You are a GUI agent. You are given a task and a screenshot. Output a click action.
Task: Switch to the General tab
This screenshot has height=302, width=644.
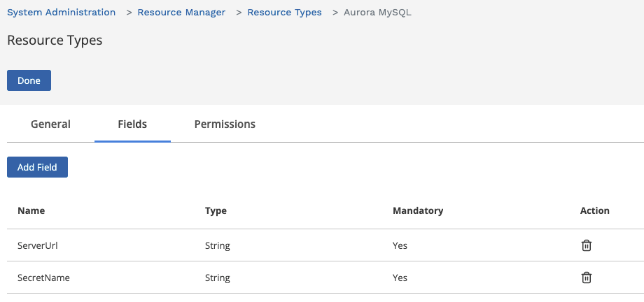pyautogui.click(x=50, y=124)
